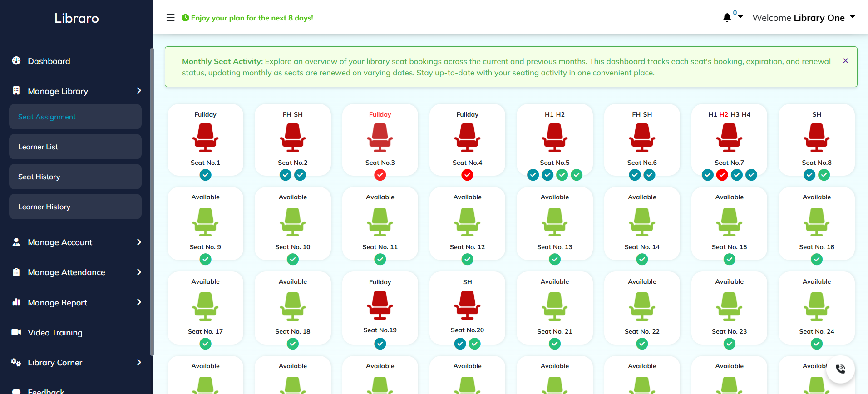Expand the Library Corner chevron

[x=139, y=362]
